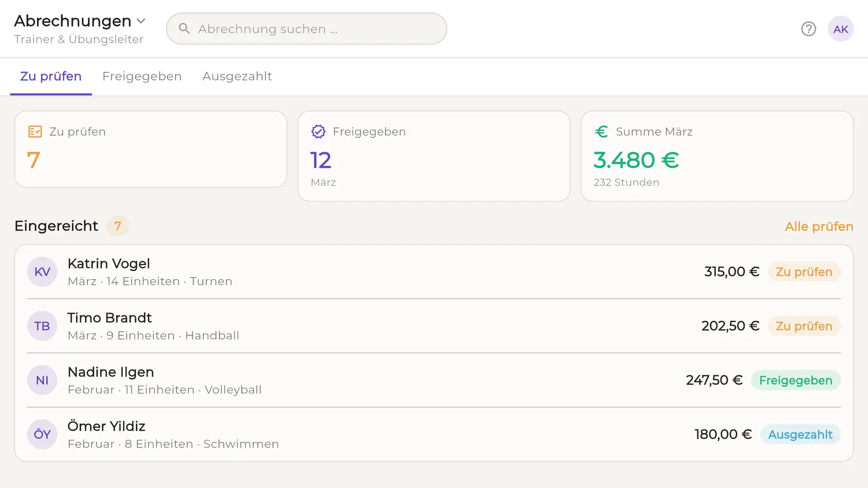The height and width of the screenshot is (488, 868).
Task: Click the Trainer & Übungsleiter subtitle
Action: tap(79, 39)
